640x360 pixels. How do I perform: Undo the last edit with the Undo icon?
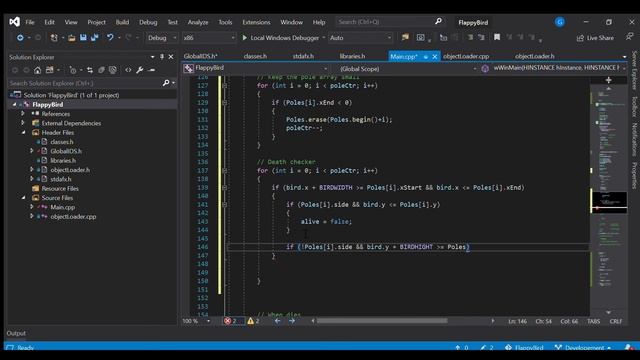click(x=110, y=38)
